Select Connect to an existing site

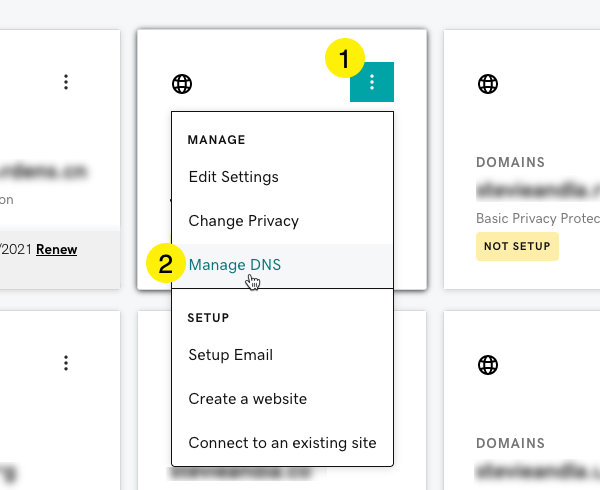282,443
